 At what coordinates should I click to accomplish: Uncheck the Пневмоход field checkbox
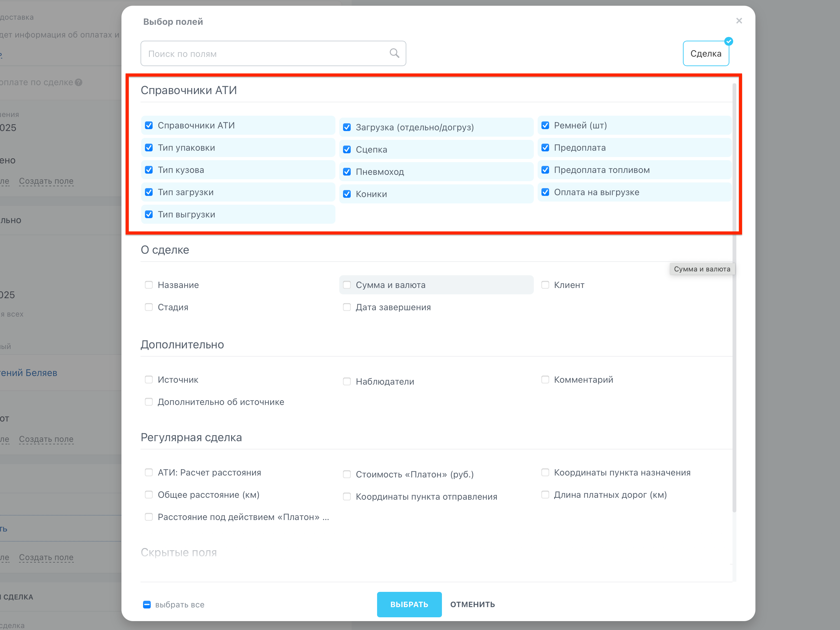tap(347, 172)
